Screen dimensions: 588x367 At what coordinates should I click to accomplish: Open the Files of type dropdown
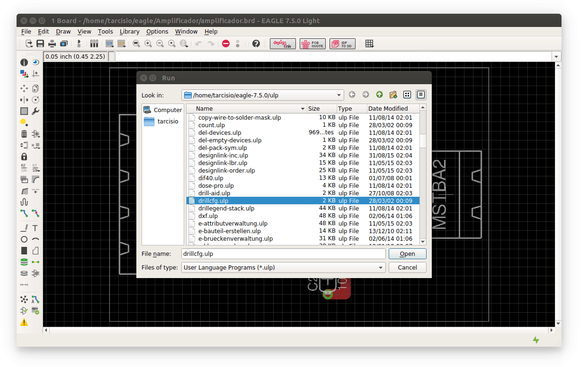[x=381, y=268]
